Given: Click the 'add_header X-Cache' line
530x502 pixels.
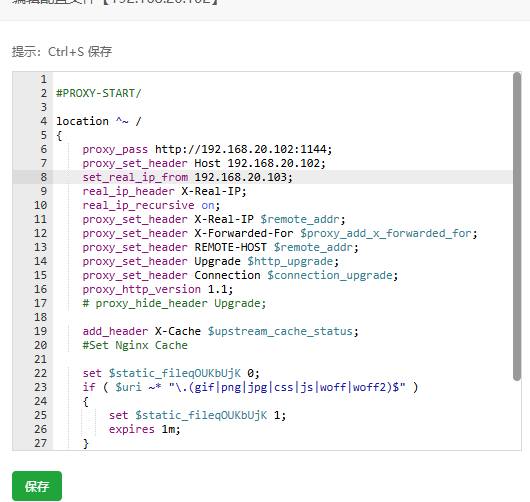Looking at the screenshot, I should [220, 331].
